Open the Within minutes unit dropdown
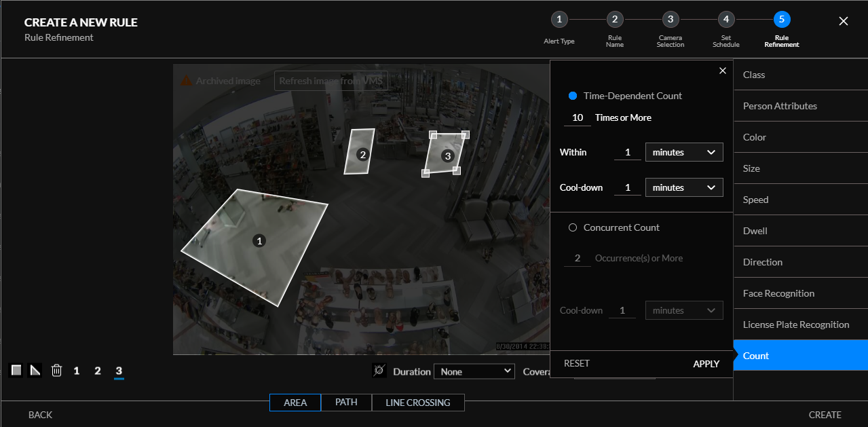The height and width of the screenshot is (427, 868). point(684,152)
